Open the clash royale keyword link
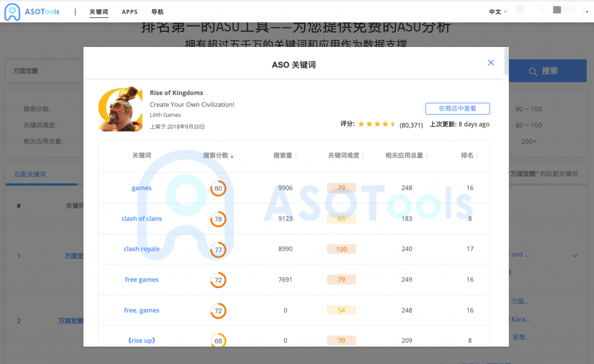The height and width of the screenshot is (364, 594). click(x=142, y=249)
